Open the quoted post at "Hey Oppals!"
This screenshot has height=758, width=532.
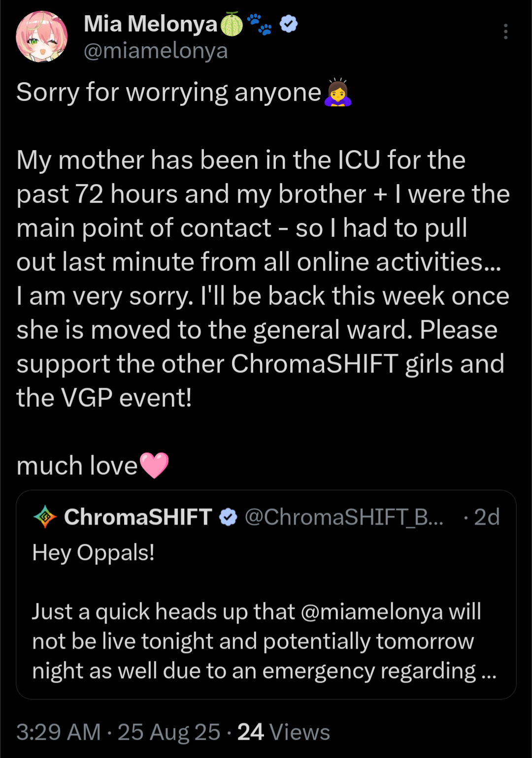(x=94, y=553)
